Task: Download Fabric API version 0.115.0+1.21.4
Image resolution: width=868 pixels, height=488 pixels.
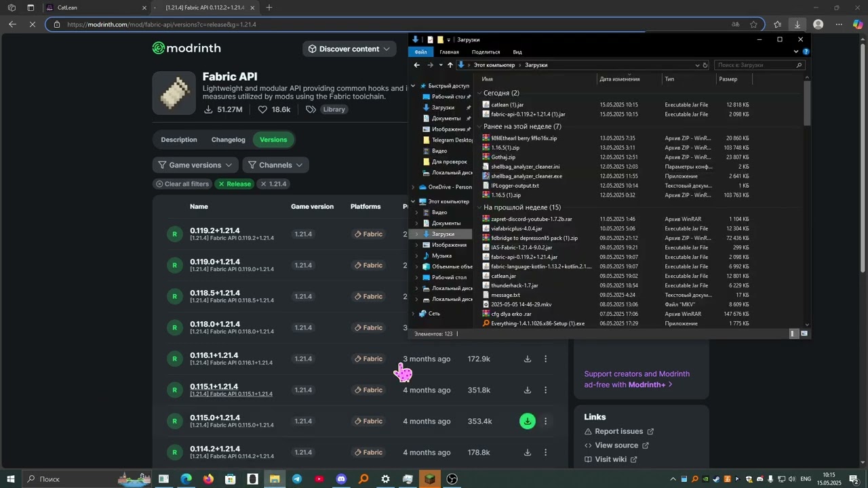Action: pyautogui.click(x=528, y=421)
